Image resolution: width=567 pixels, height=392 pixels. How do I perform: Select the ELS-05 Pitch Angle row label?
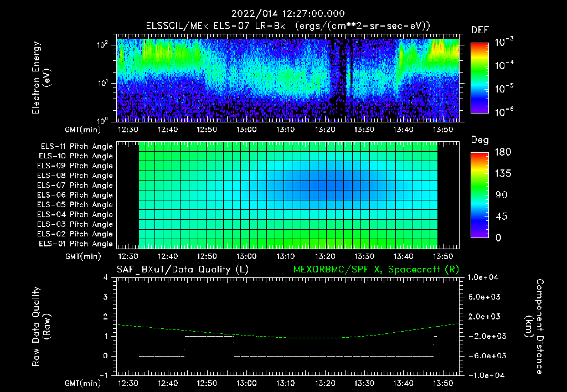click(x=75, y=205)
